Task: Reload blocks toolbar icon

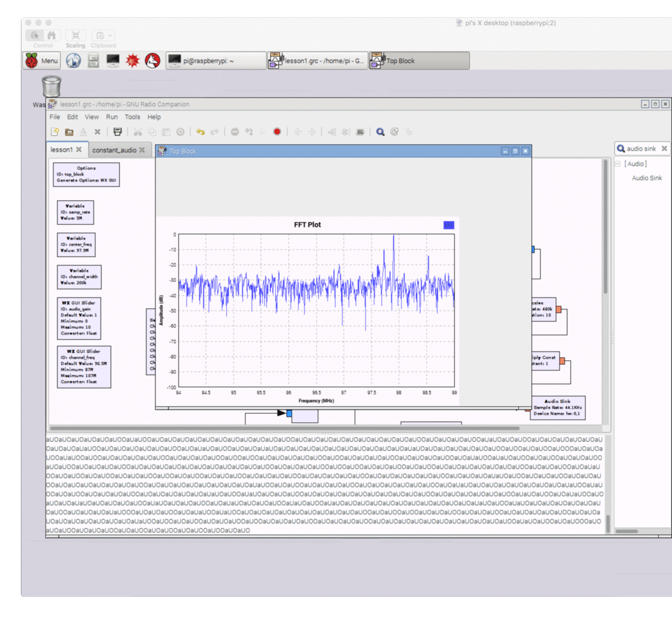Action: tap(395, 132)
